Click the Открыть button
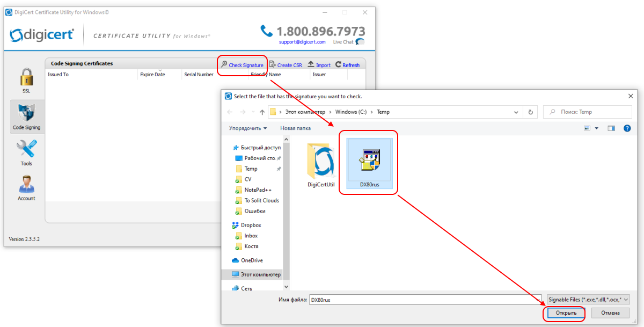Viewport: 644px width, 327px height. [566, 313]
